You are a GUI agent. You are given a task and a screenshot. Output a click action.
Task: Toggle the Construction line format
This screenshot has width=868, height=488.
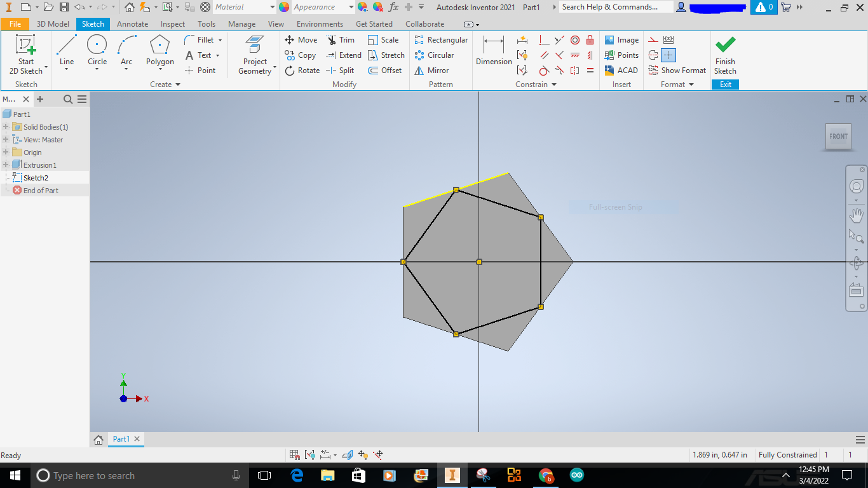tap(653, 40)
